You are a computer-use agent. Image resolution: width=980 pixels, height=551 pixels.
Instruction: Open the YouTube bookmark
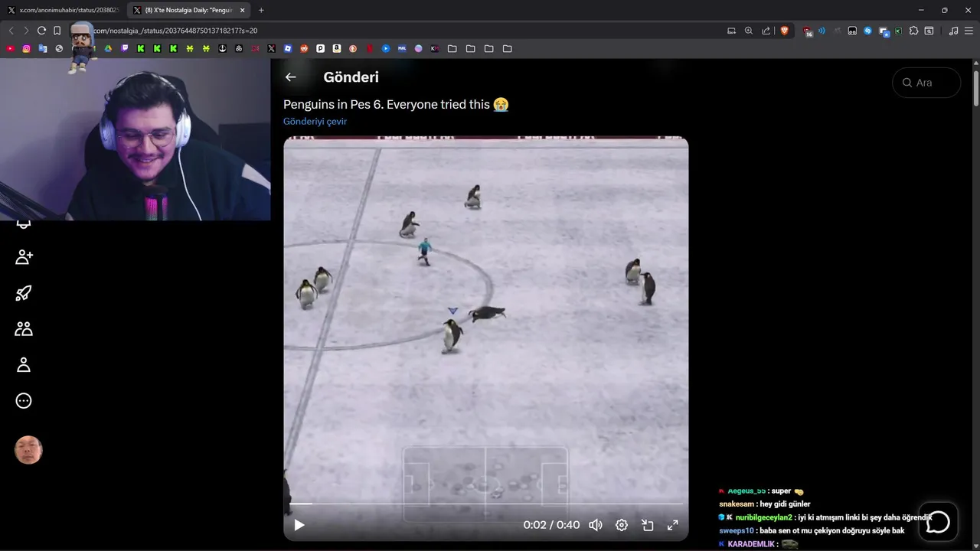[x=10, y=48]
